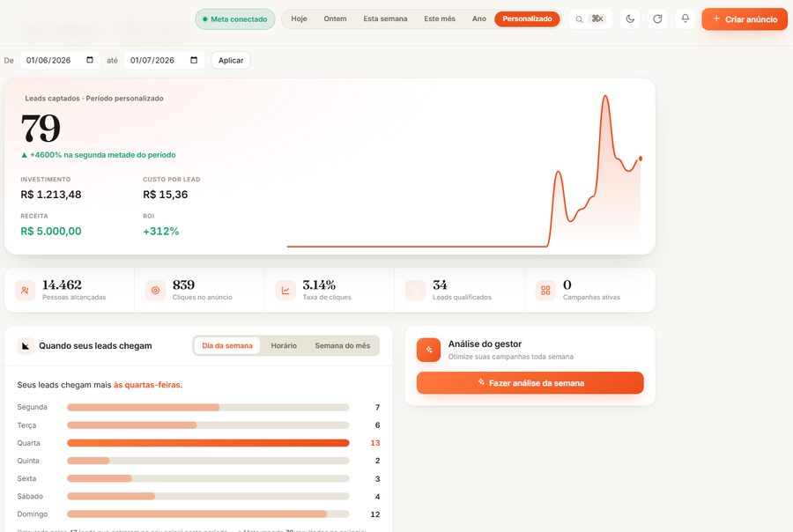The width and height of the screenshot is (793, 532).
Task: Switch to Semana do mês view
Action: [343, 346]
